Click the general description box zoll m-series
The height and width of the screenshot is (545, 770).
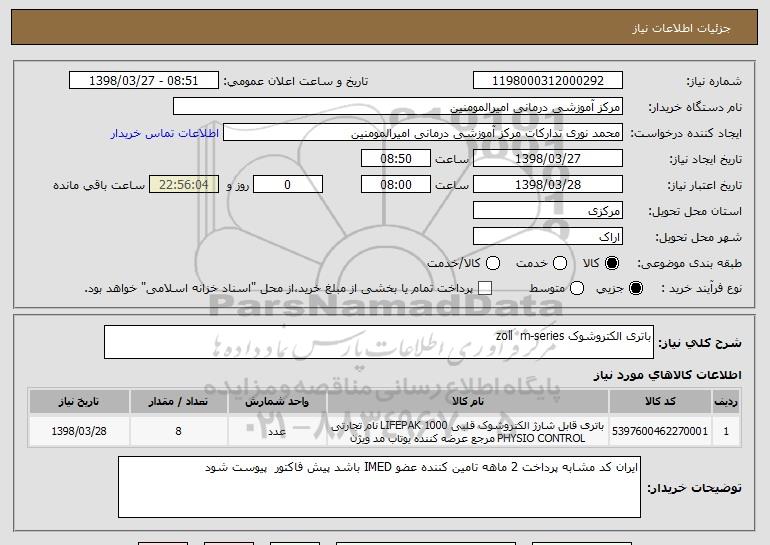pyautogui.click(x=379, y=342)
